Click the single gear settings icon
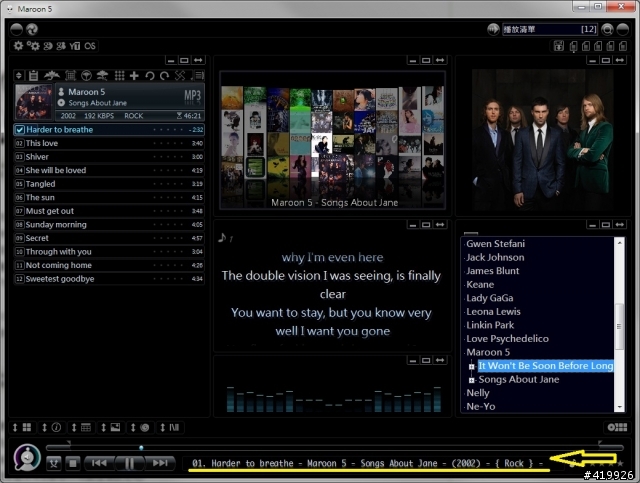Screen dimensions: 640x483 pyautogui.click(x=18, y=46)
